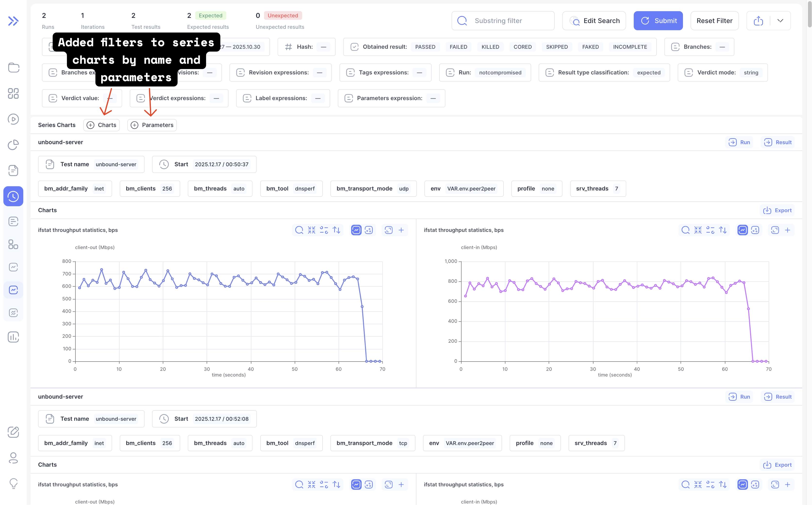
Task: Open the pie chart view from the sidebar
Action: pyautogui.click(x=13, y=145)
